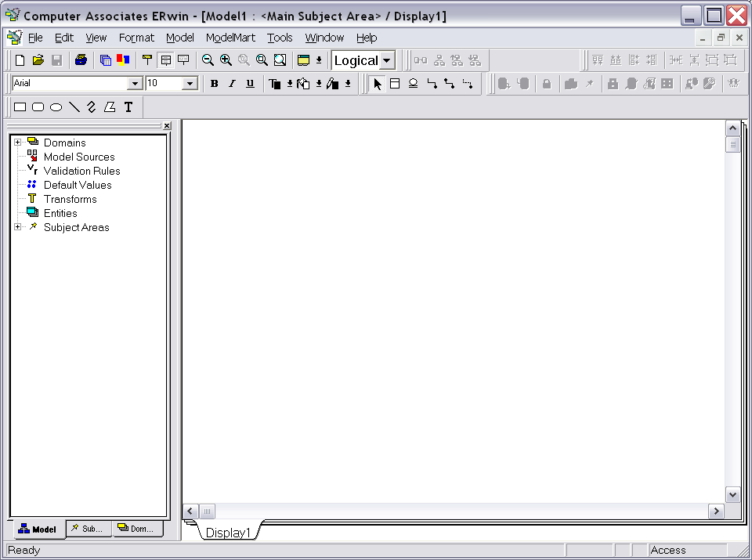Click the red-blue-yellow color blocks toolbar icon
Viewport: 752px width, 560px height.
pyautogui.click(x=123, y=60)
